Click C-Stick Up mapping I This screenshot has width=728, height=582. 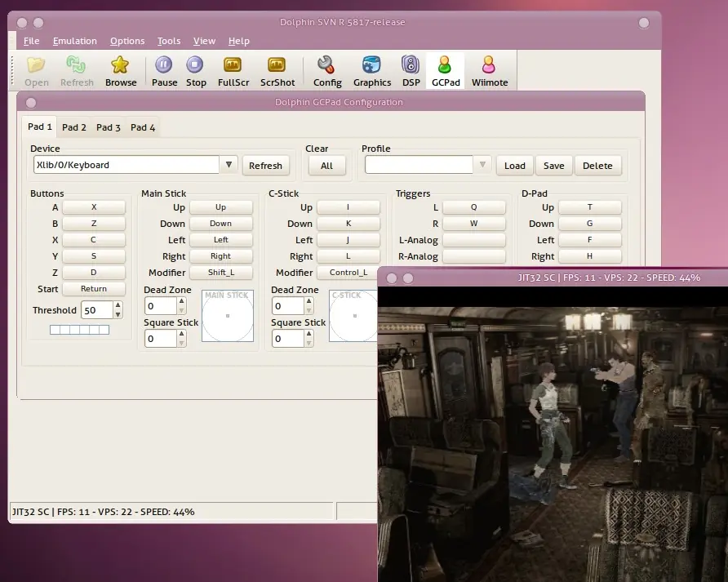348,207
